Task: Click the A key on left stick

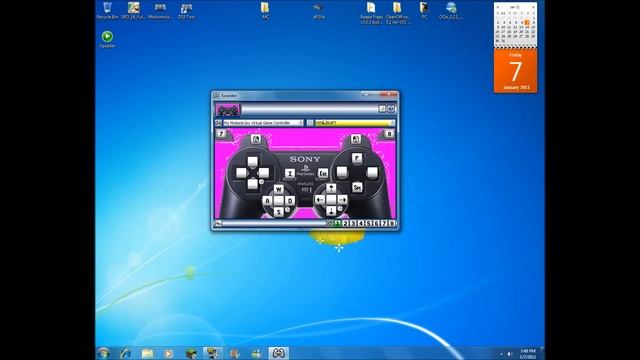Action: (x=267, y=200)
